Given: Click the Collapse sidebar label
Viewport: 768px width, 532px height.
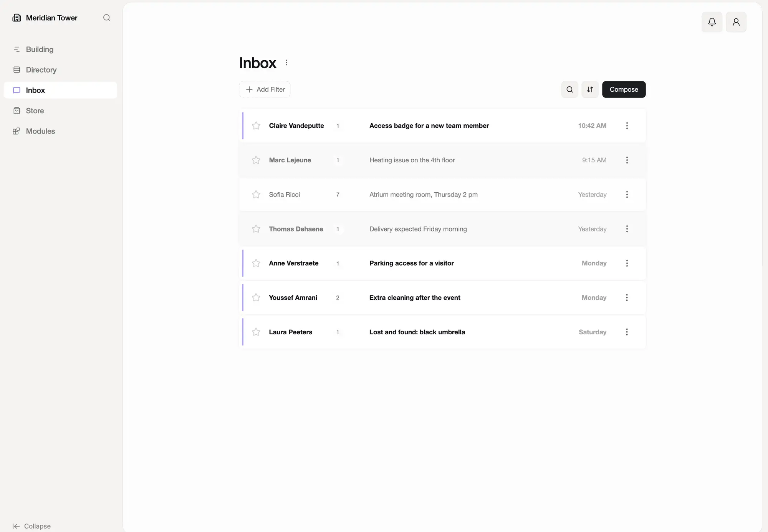Looking at the screenshot, I should (x=37, y=526).
